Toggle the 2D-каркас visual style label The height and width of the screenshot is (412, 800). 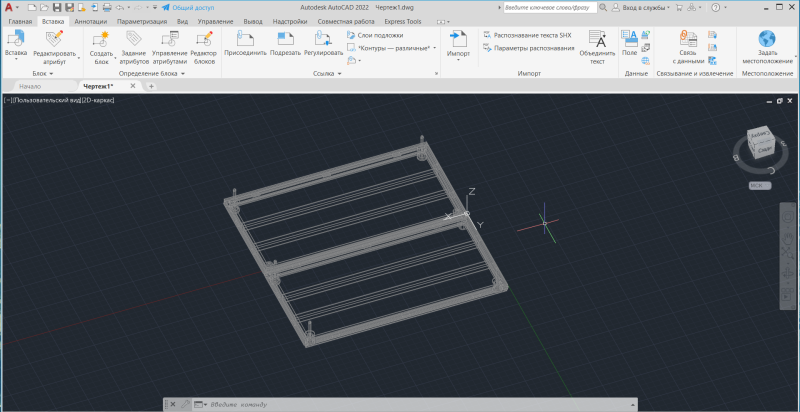[x=96, y=100]
